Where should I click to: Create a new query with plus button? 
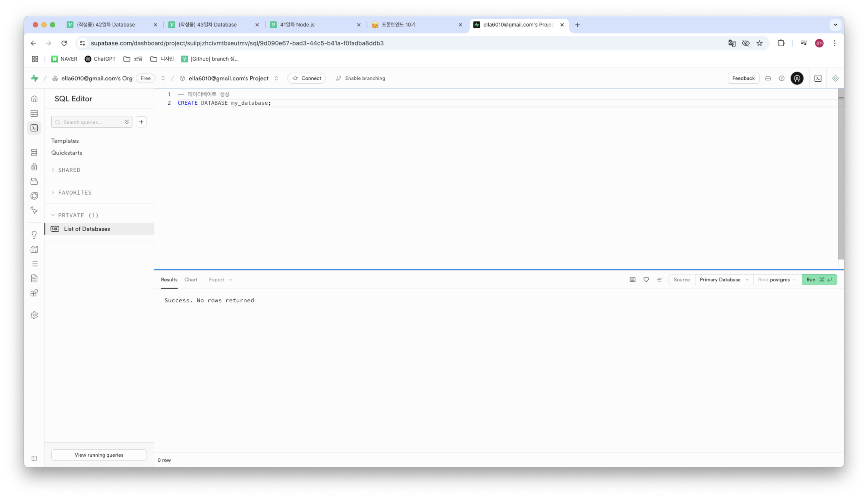[x=141, y=122]
